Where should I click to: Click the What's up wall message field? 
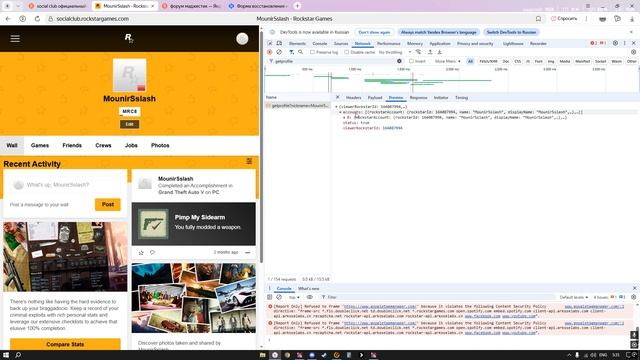pyautogui.click(x=65, y=185)
